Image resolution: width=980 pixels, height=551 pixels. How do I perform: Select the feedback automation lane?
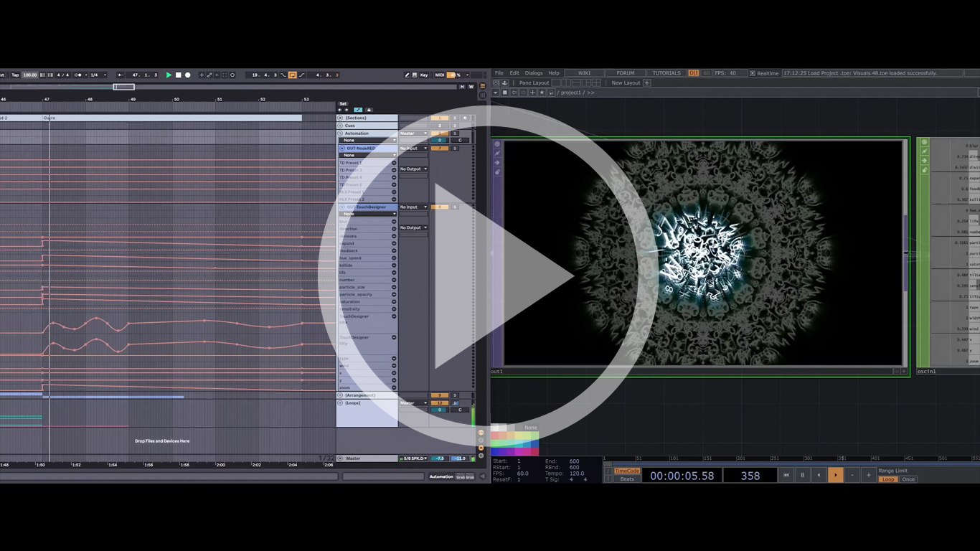pos(367,251)
